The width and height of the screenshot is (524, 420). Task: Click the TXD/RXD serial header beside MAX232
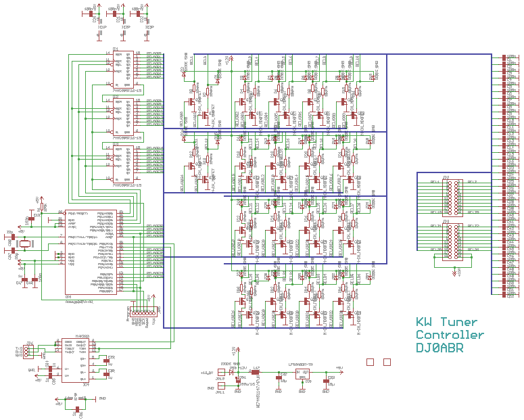pos(27,352)
